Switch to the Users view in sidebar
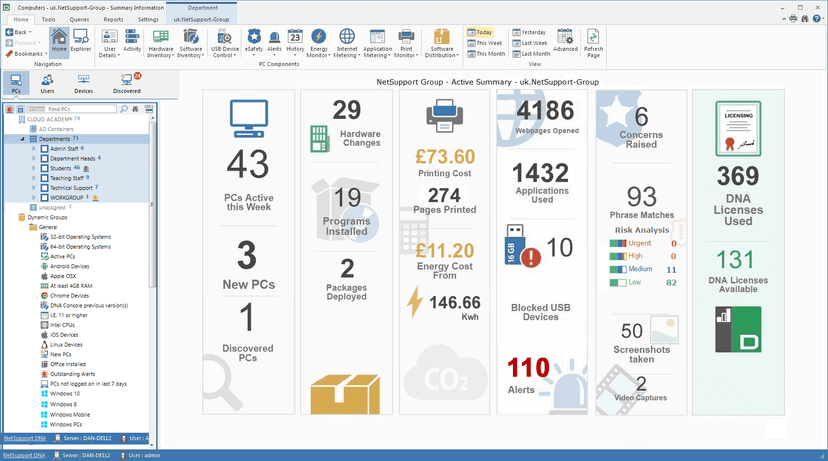 (47, 83)
